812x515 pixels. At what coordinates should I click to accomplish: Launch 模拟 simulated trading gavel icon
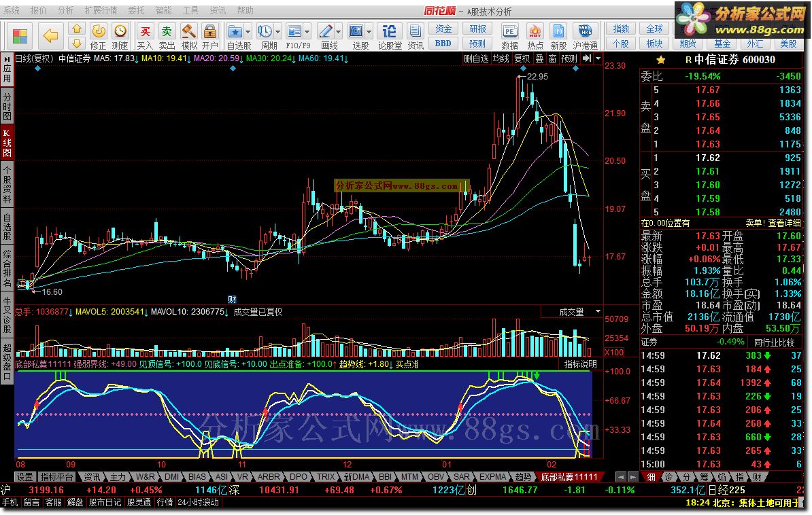click(x=188, y=36)
